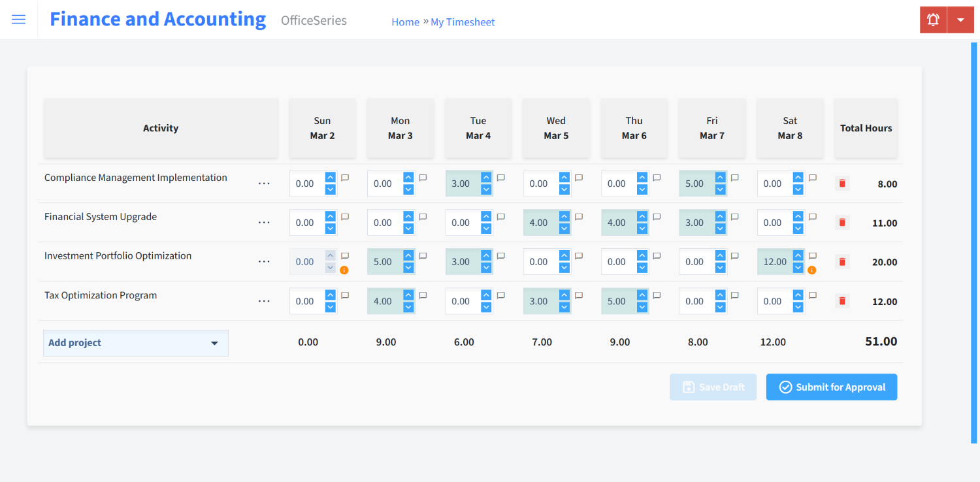
Task: Open options ellipsis for Investment Portfolio Optimization
Action: 264,262
